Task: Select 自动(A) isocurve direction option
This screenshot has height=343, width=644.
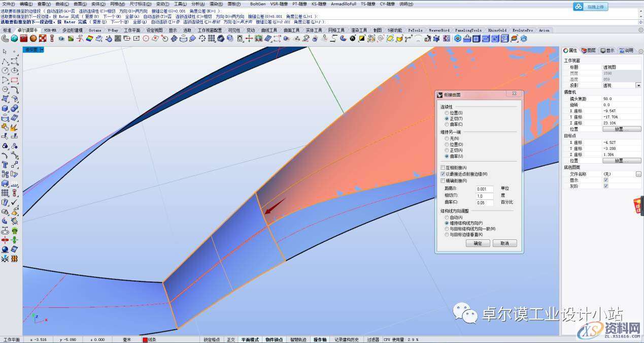Action: tap(447, 217)
